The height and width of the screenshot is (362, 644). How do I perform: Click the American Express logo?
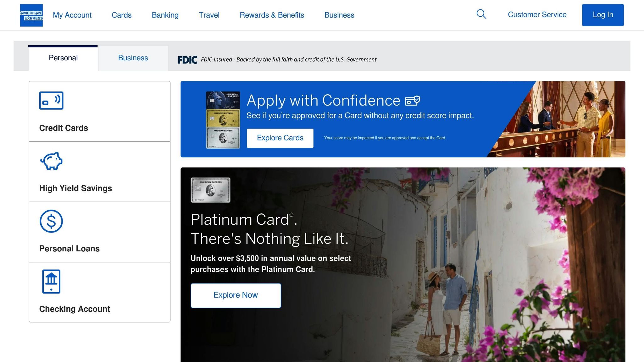point(31,15)
